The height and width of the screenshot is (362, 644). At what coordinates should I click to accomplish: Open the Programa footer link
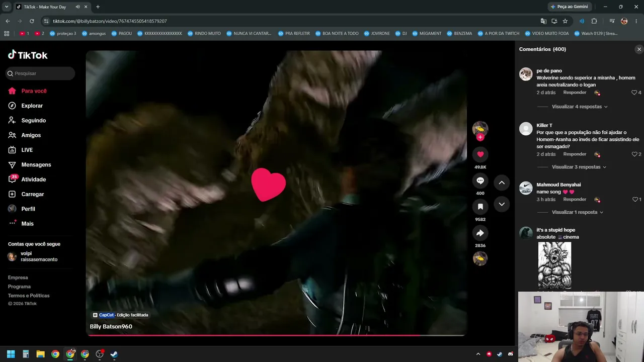click(19, 287)
